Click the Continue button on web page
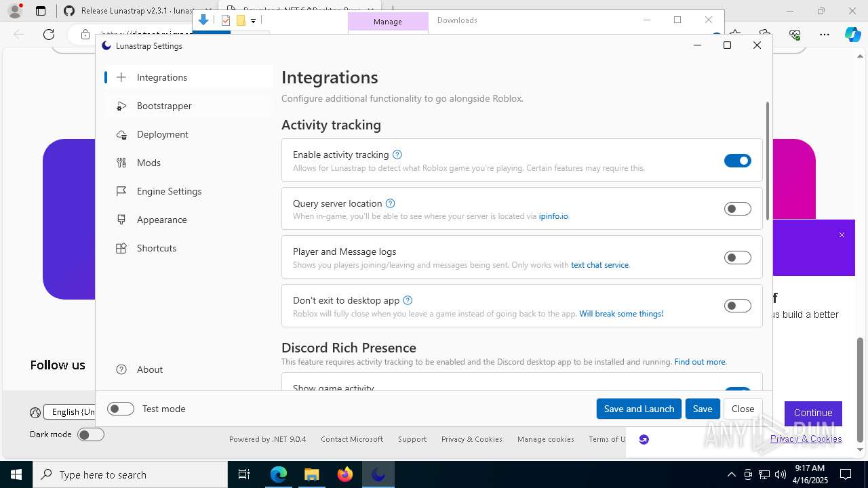This screenshot has width=868, height=488. pos(813,413)
